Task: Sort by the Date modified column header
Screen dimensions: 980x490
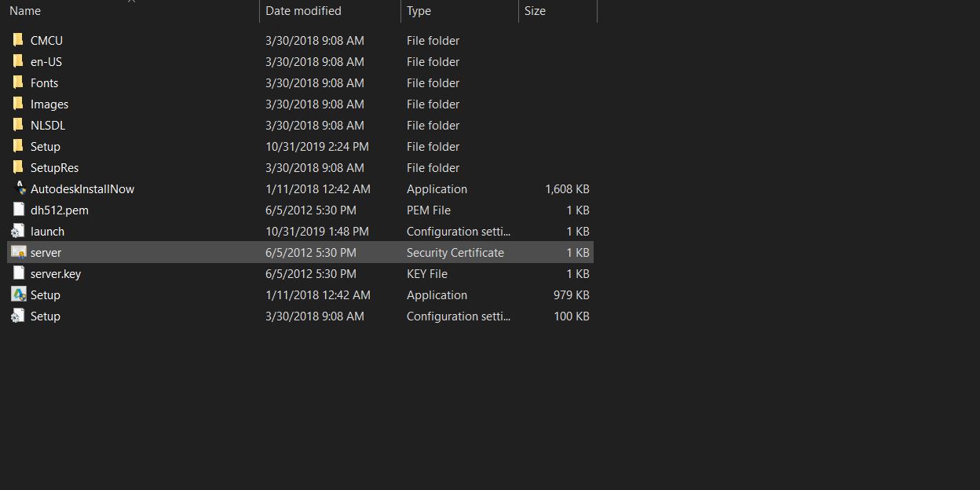Action: click(x=303, y=10)
